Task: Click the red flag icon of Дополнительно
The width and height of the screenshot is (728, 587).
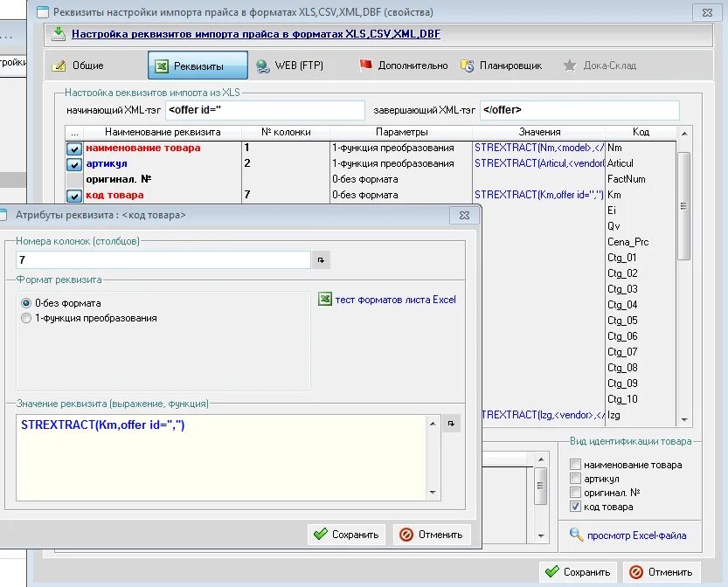Action: [365, 66]
